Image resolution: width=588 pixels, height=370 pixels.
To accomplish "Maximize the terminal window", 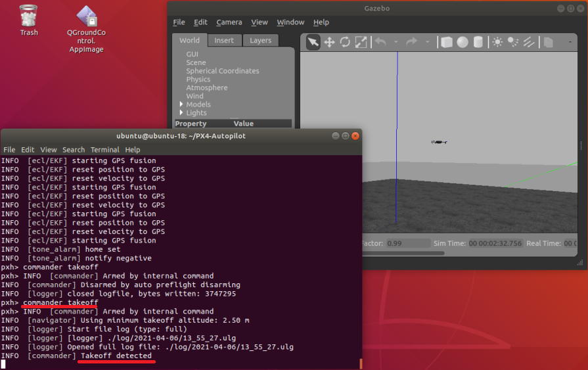I will [x=346, y=136].
